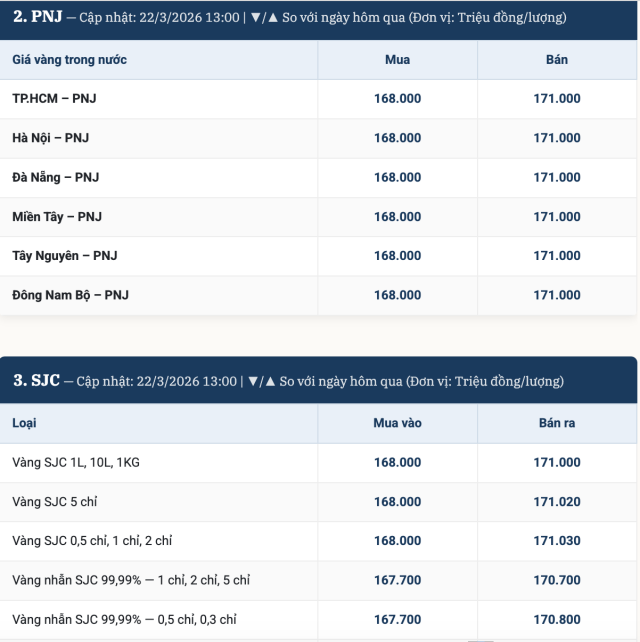Select the "TP.HCM – PNJ" row label

(x=54, y=99)
